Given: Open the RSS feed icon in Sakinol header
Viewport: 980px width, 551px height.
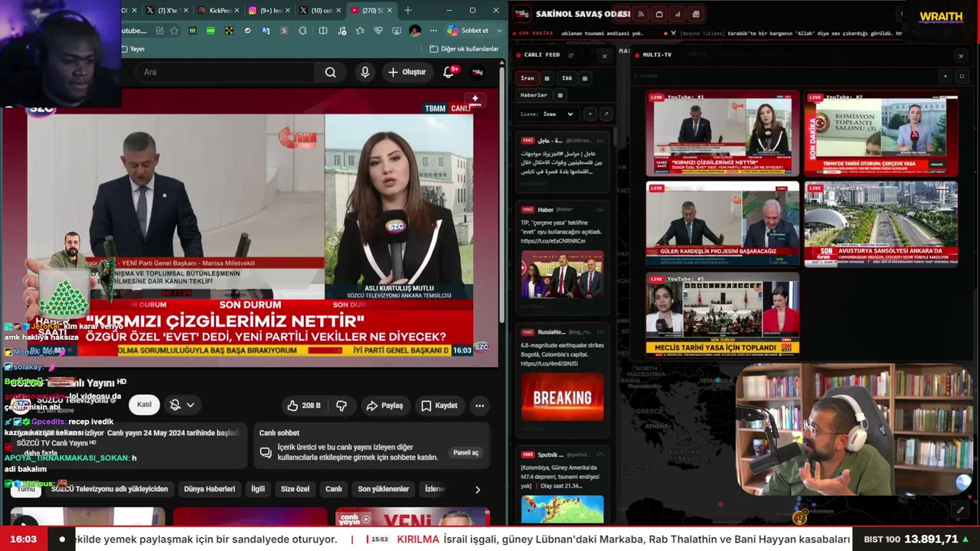Looking at the screenshot, I should (641, 14).
